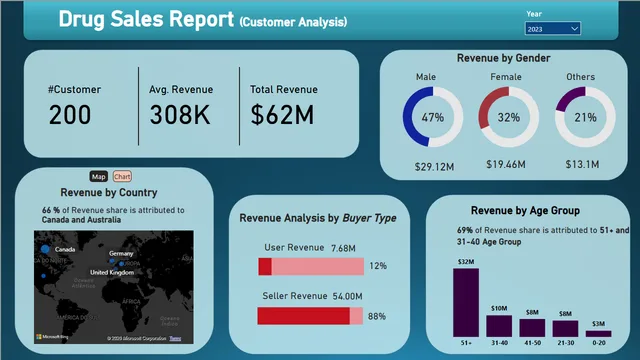640x360 pixels.
Task: Click the 88% Seller Revenue label
Action: pos(377,316)
